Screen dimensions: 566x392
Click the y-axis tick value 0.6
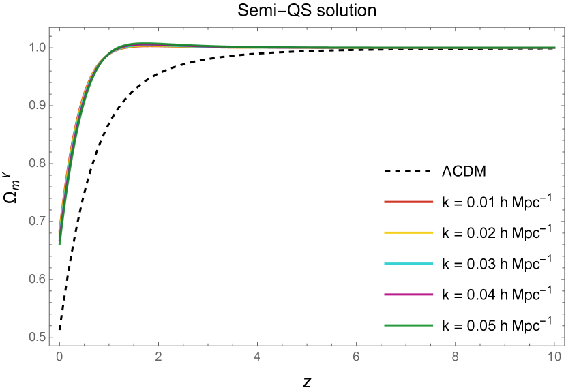(x=36, y=280)
